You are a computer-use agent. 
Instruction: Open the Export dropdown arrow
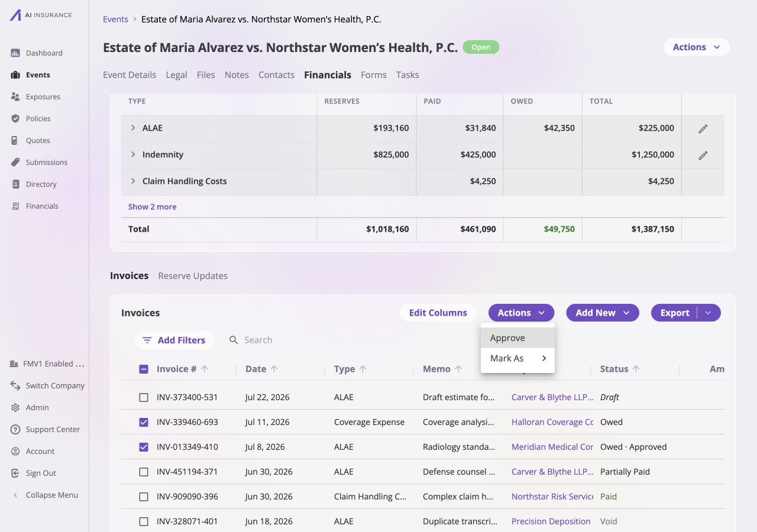709,313
